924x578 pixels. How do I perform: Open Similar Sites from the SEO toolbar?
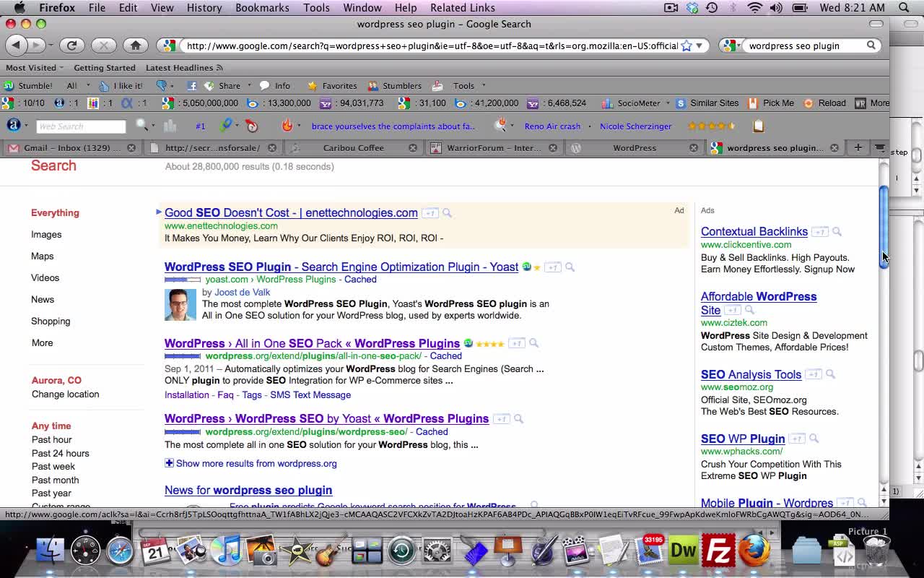coord(707,103)
